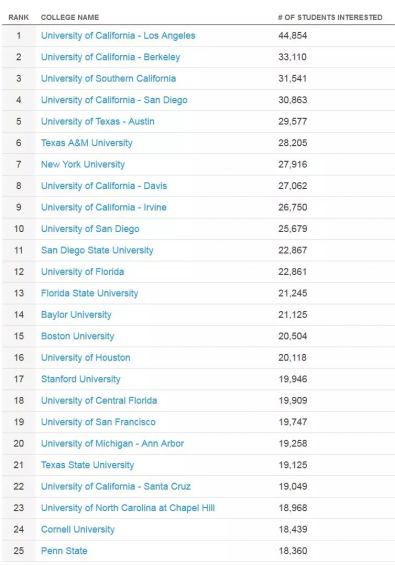Open University of Texas - Austin page
This screenshot has height=565, width=395.
tap(97, 121)
